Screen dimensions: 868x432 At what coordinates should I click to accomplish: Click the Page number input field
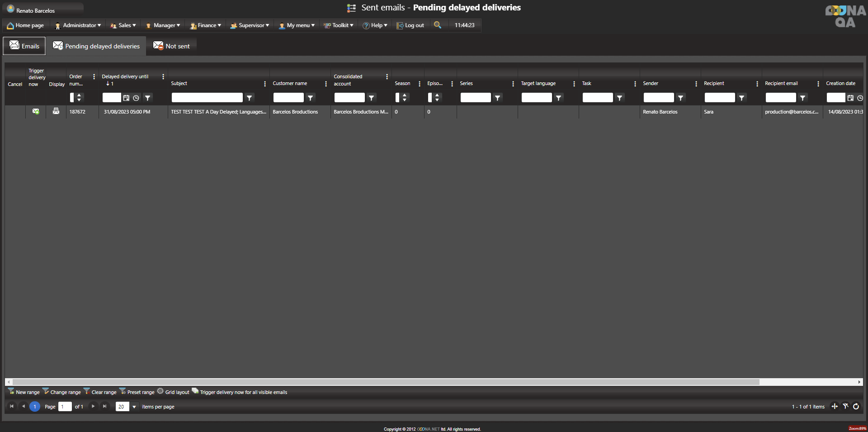point(65,407)
